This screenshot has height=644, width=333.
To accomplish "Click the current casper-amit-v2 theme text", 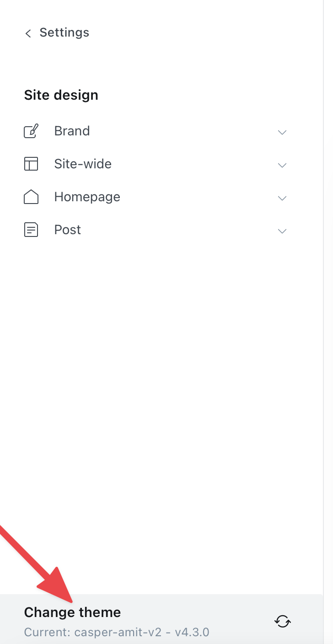I will click(x=118, y=632).
